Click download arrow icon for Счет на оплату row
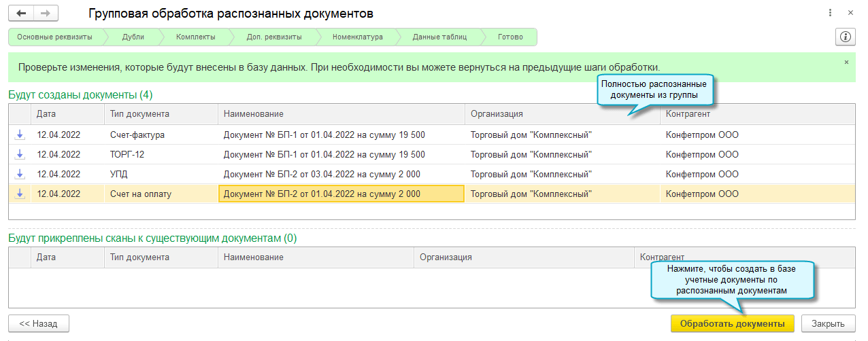Image resolution: width=868 pixels, height=341 pixels. point(20,194)
